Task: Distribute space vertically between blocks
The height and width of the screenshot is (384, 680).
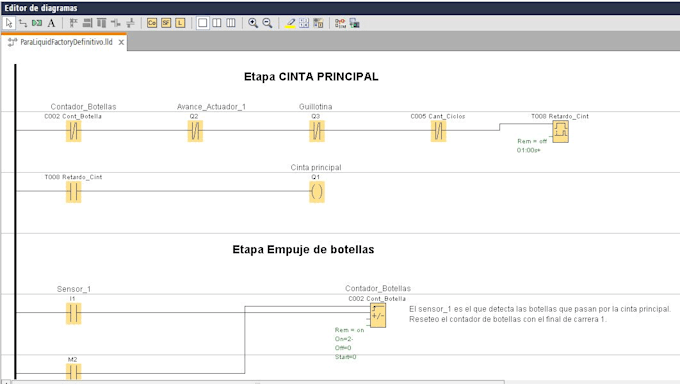Action: coord(130,23)
